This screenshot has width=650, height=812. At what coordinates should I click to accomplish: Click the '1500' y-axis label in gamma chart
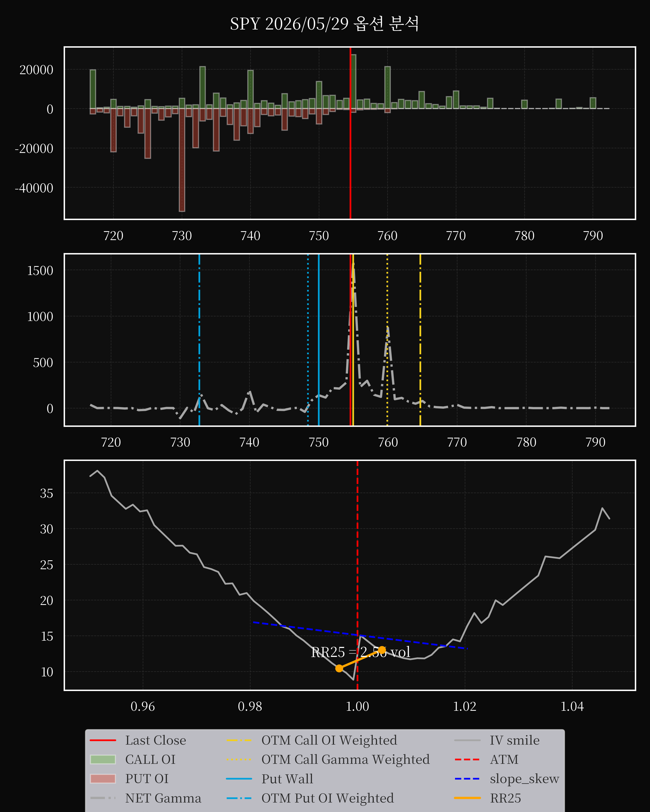click(x=40, y=270)
